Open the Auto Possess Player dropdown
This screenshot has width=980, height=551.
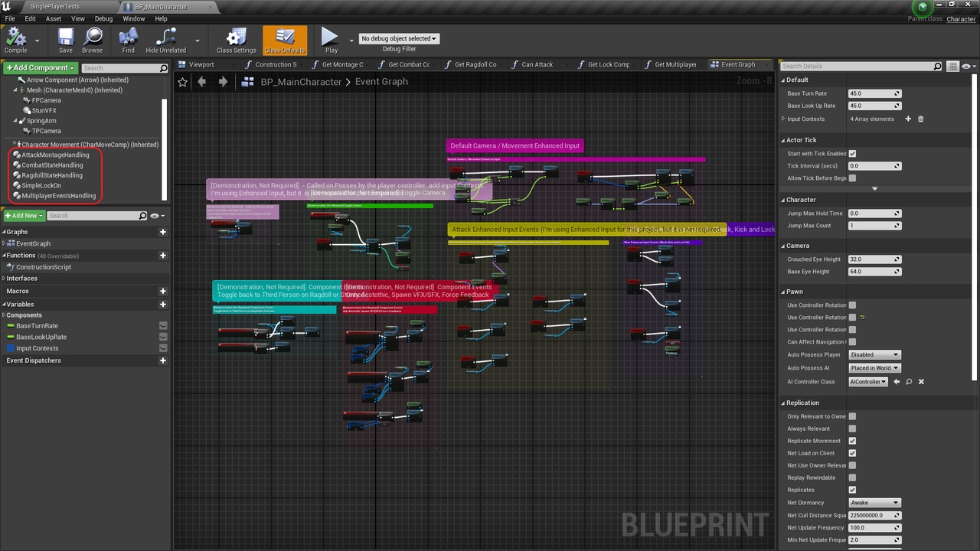pos(874,354)
